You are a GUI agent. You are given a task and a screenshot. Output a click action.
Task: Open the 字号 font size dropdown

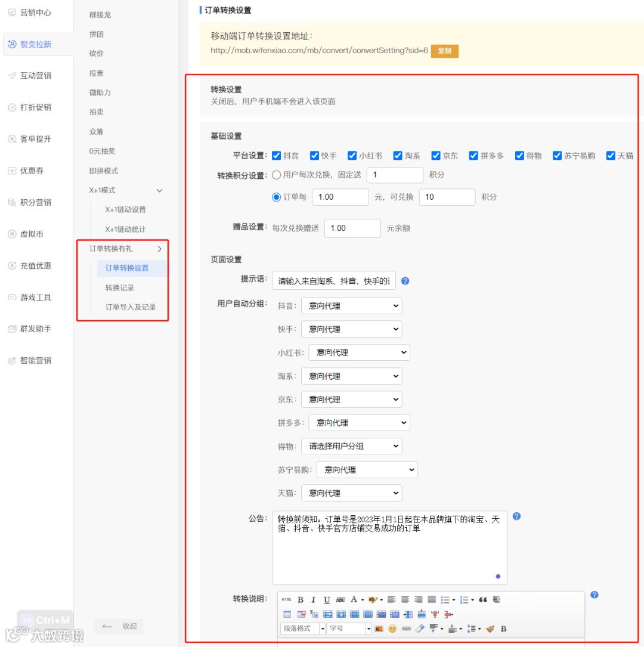(349, 629)
